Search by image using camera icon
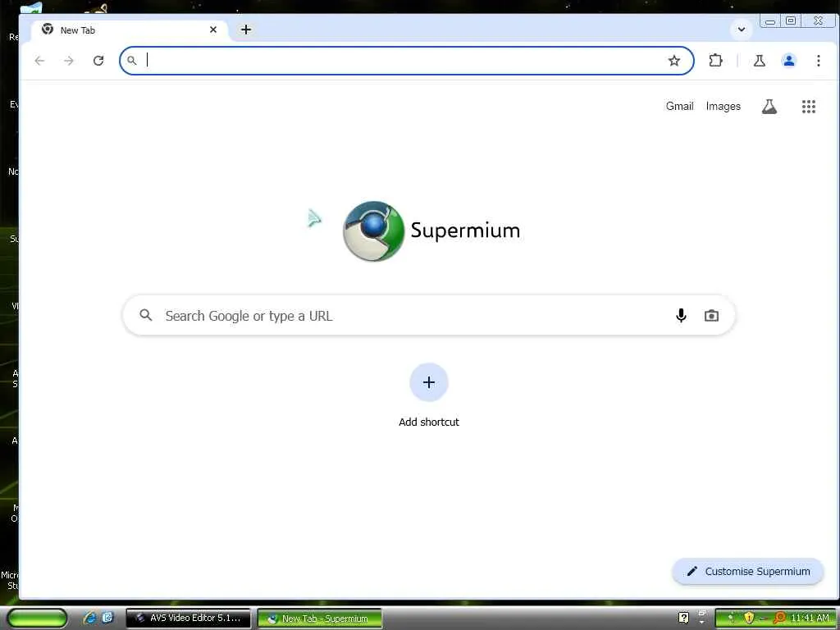 pyautogui.click(x=711, y=316)
